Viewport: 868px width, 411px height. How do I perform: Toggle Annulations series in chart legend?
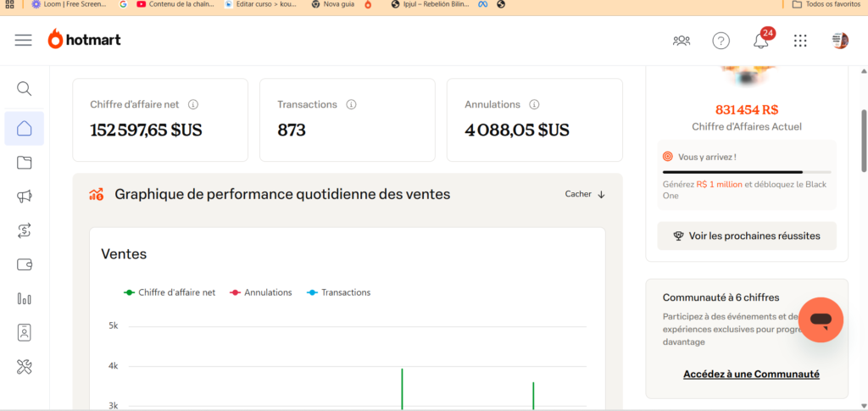261,292
